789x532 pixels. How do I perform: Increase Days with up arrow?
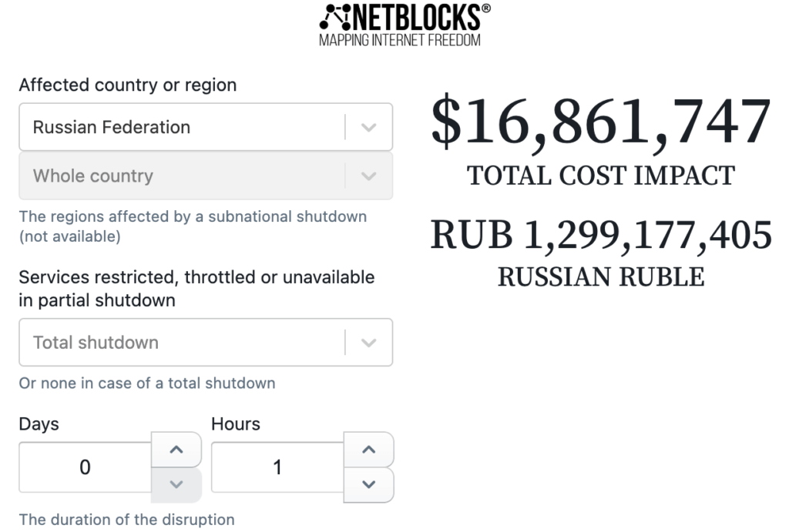(x=176, y=450)
